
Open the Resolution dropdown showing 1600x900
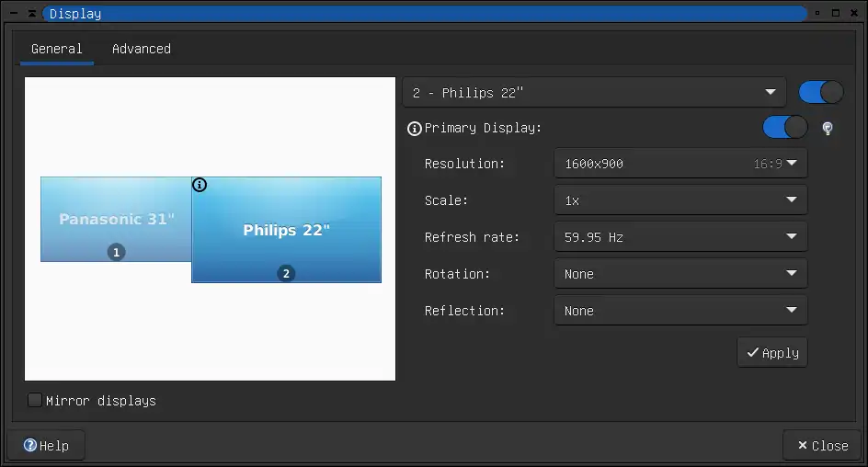pos(680,164)
